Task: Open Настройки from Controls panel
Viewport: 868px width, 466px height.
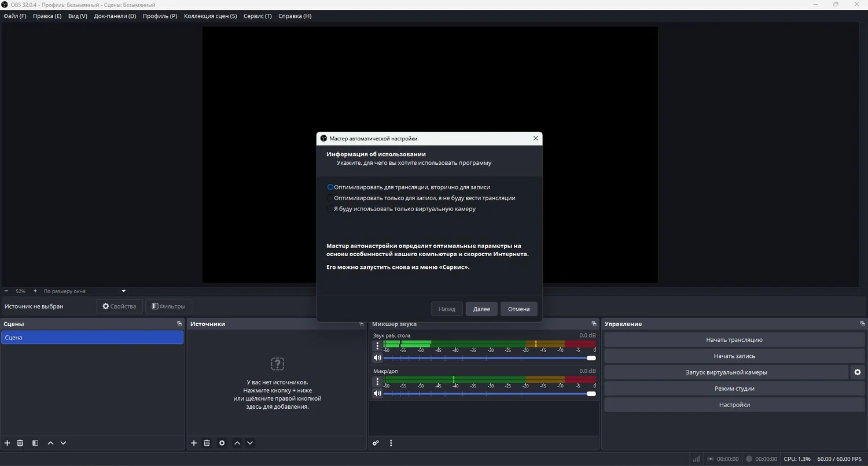Action: [734, 405]
